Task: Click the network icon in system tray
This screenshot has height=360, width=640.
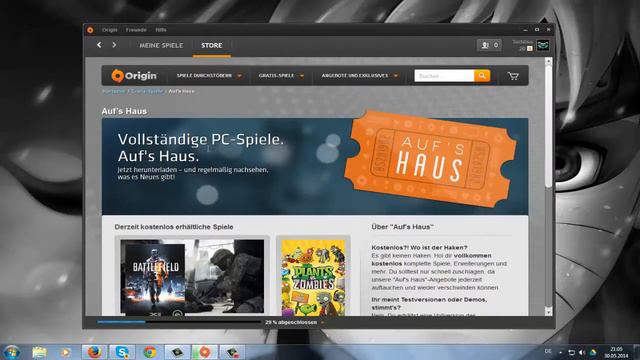Action: 572,352
